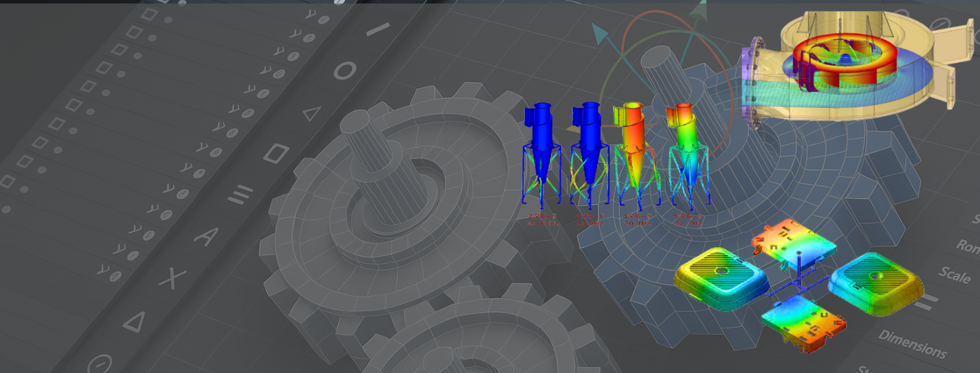
Task: Select the circle shape tool icon
Action: tap(344, 71)
